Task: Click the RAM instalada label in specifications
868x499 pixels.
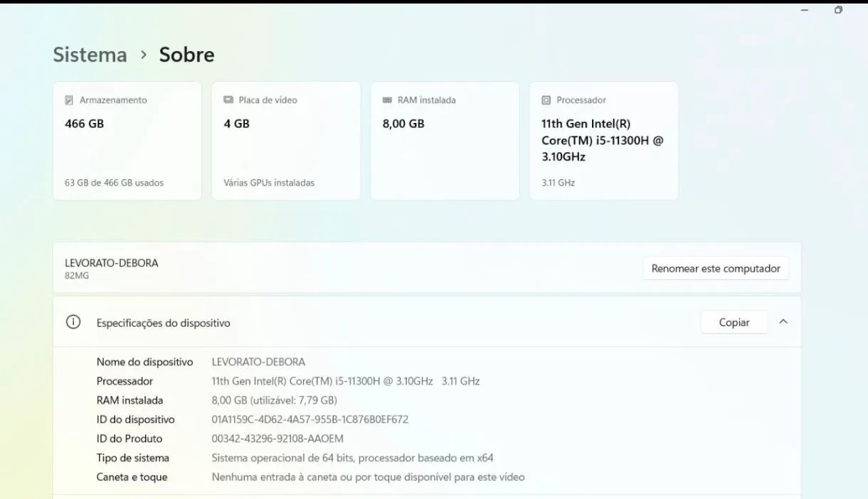Action: [129, 400]
